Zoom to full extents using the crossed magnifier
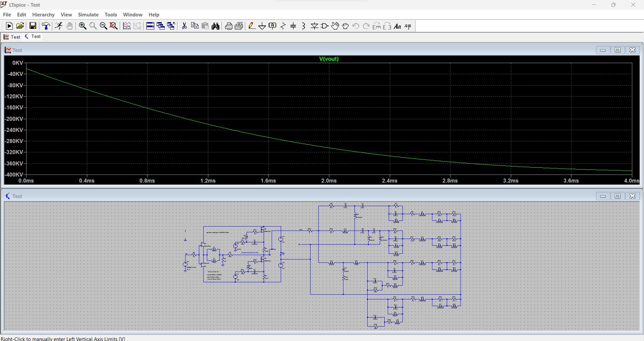The image size is (644, 341). [x=114, y=26]
